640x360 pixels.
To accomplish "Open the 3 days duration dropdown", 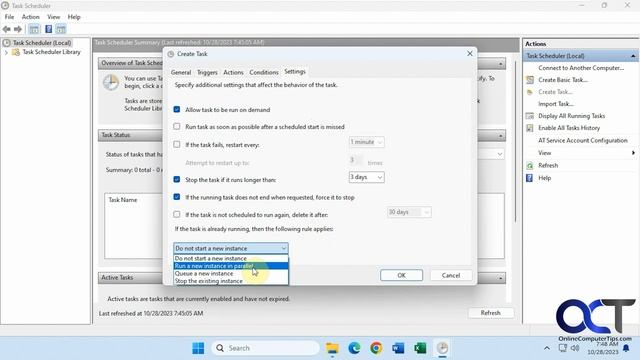I will point(366,177).
